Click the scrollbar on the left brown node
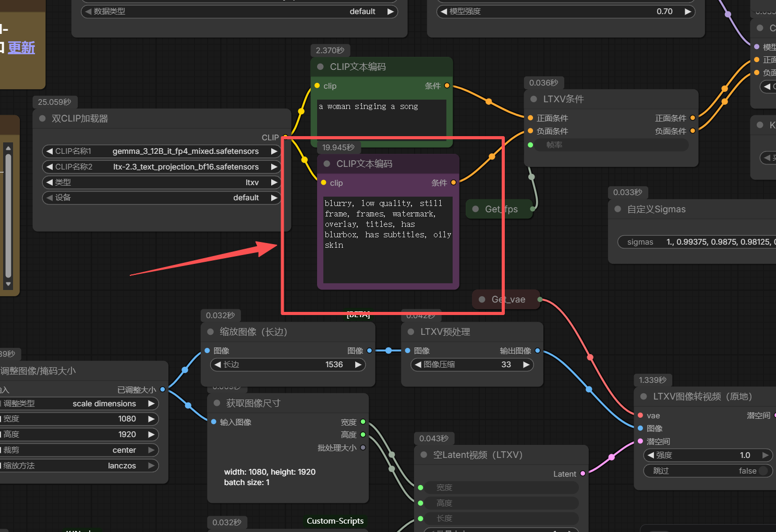 [x=8, y=216]
